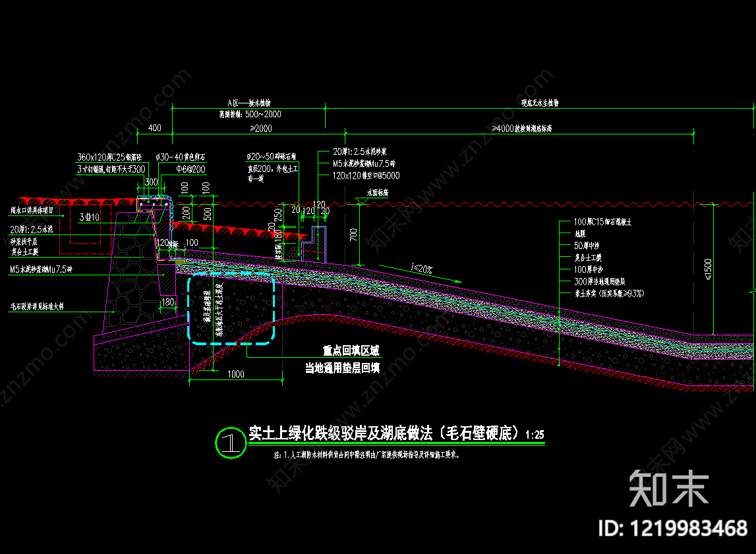Select the vertical "250" dimension text
This screenshot has width=756, height=554.
[x=278, y=215]
